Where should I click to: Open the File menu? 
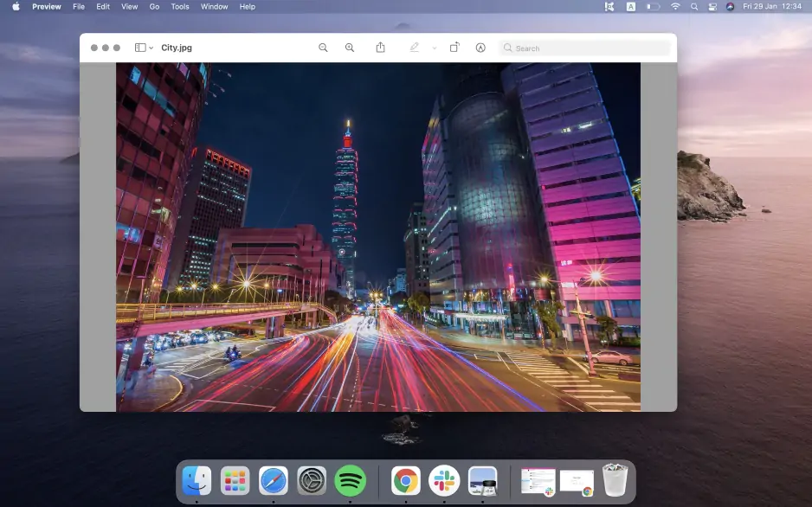pyautogui.click(x=79, y=7)
